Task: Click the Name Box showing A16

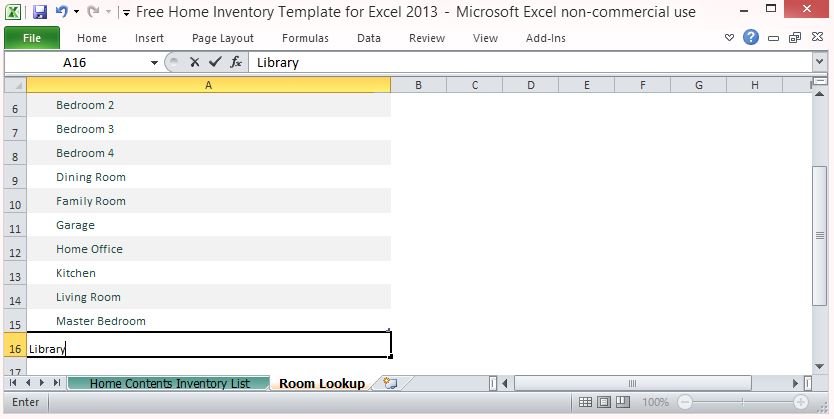Action: coord(74,63)
